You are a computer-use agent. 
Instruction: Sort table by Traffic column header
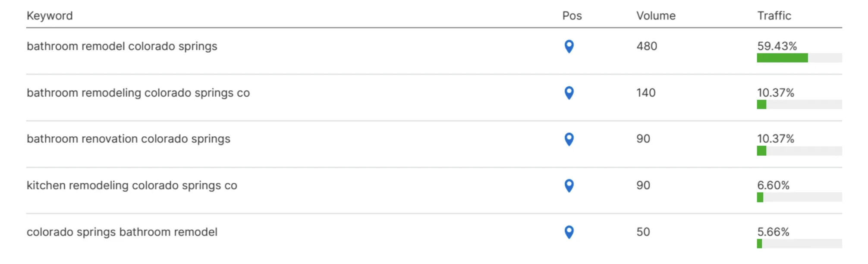point(774,16)
